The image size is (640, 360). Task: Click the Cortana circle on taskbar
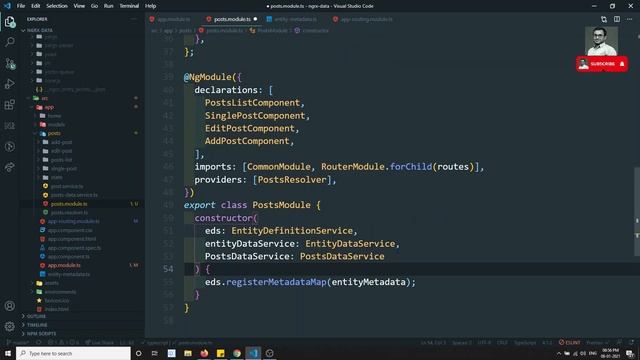pyautogui.click(x=138, y=353)
